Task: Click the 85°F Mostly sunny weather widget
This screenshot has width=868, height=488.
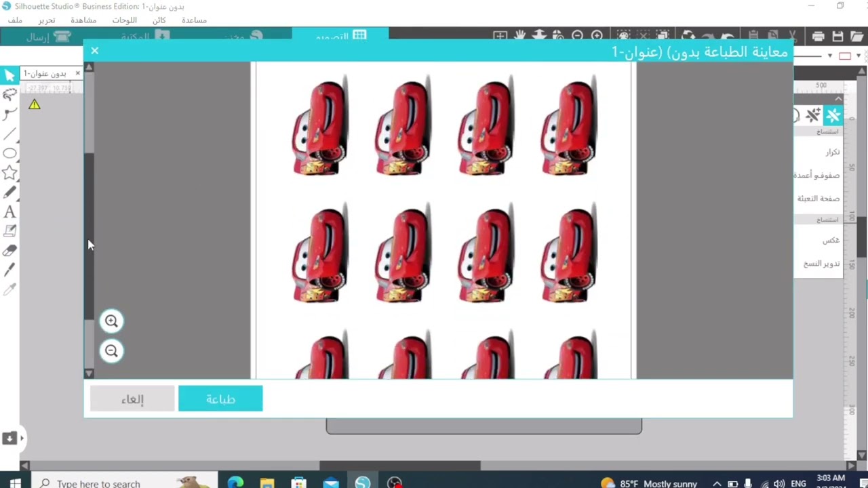Action: pos(649,483)
